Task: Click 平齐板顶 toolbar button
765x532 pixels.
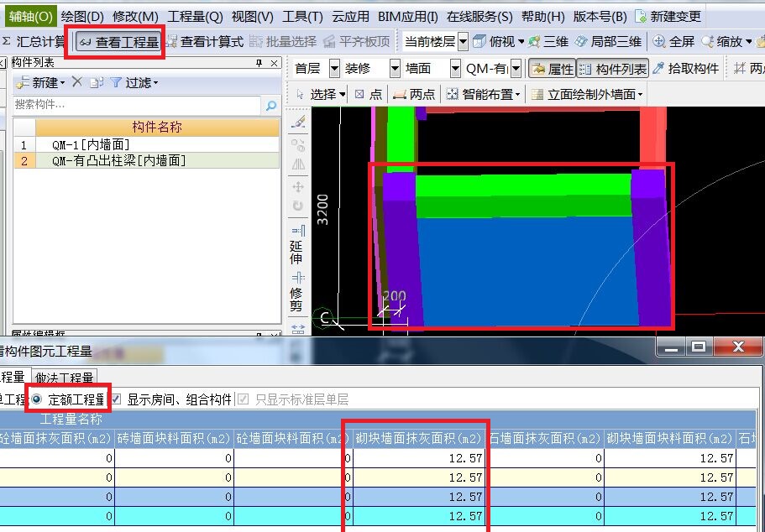Action: click(357, 42)
